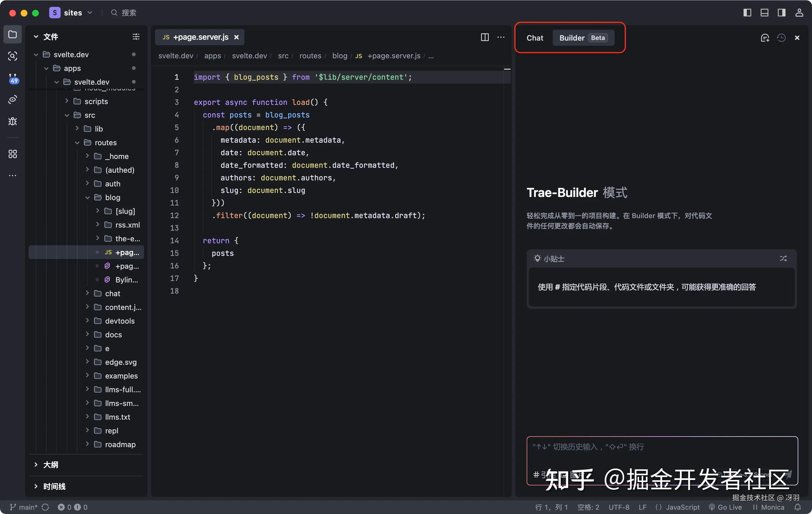The height and width of the screenshot is (514, 812).
Task: Launch Go Live from the status bar
Action: 726,507
